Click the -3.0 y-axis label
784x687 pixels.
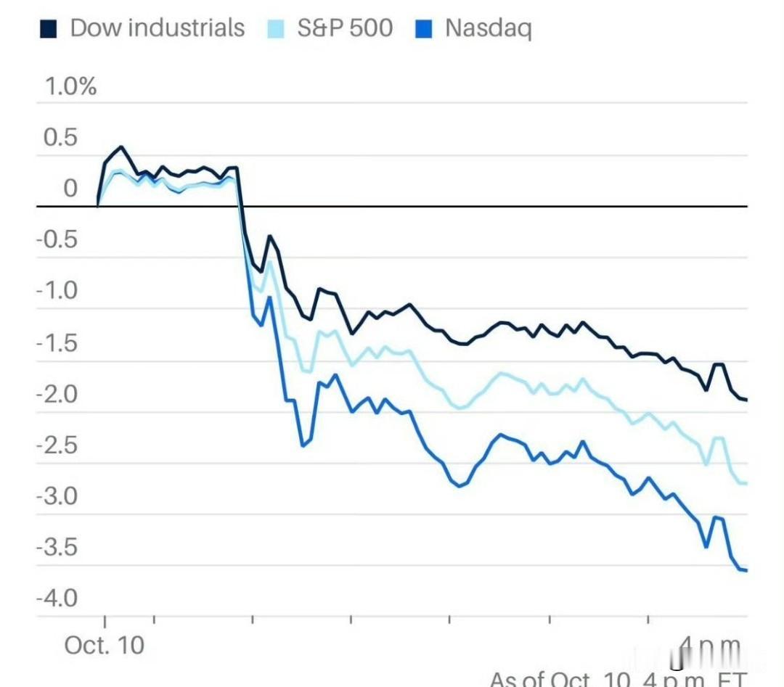(57, 498)
